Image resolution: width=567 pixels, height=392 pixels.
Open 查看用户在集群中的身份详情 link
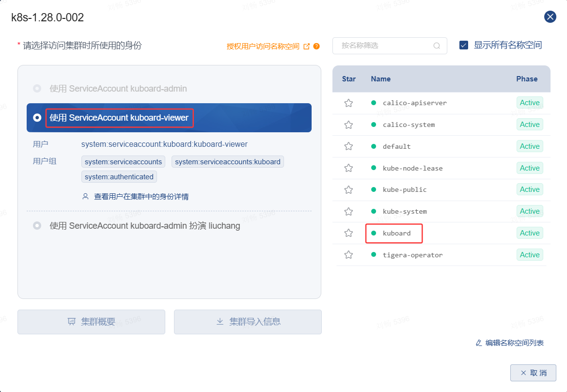[142, 197]
